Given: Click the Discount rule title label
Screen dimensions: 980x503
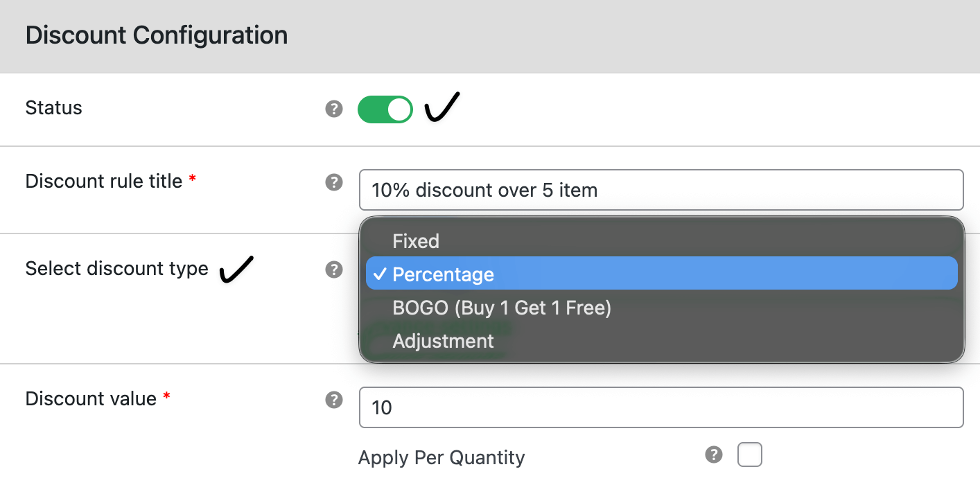Looking at the screenshot, I should tap(103, 181).
